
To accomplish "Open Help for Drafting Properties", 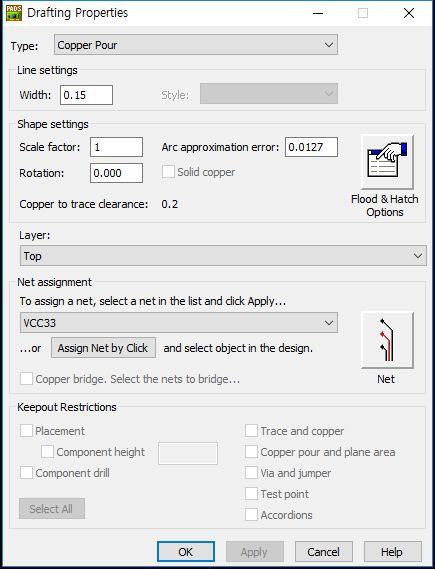I will [x=393, y=552].
